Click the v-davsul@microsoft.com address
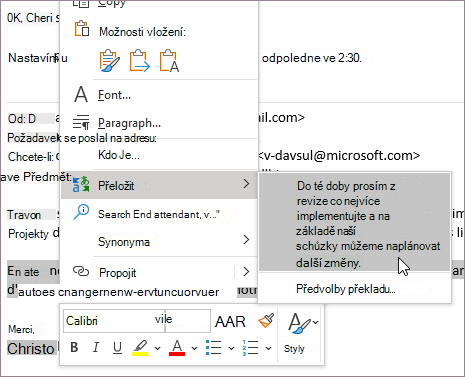 tap(339, 156)
